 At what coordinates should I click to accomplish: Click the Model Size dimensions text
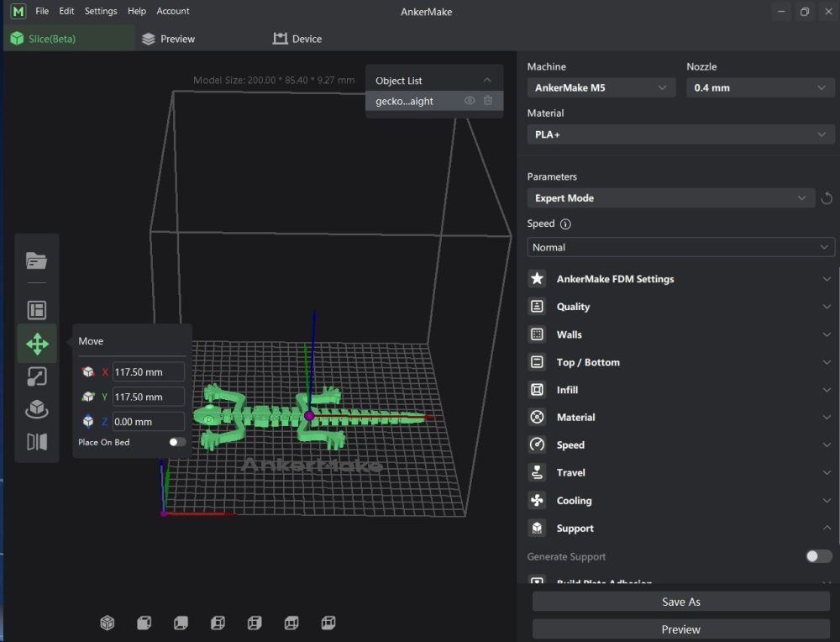coord(274,81)
